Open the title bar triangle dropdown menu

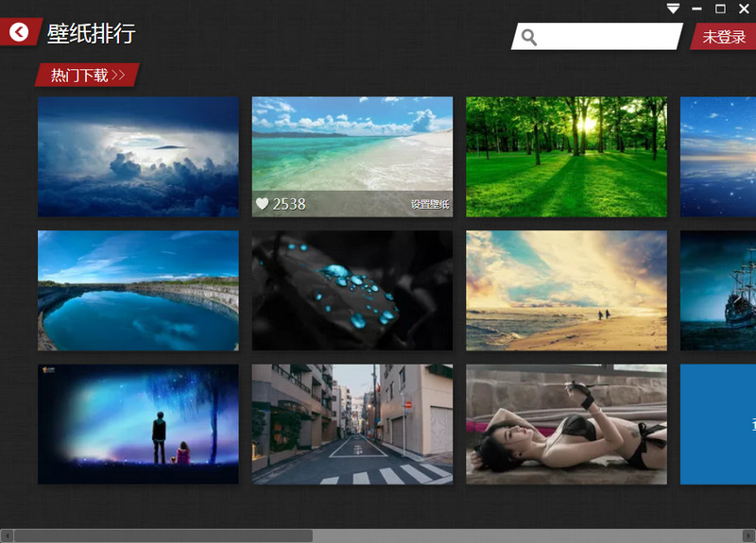[673, 8]
